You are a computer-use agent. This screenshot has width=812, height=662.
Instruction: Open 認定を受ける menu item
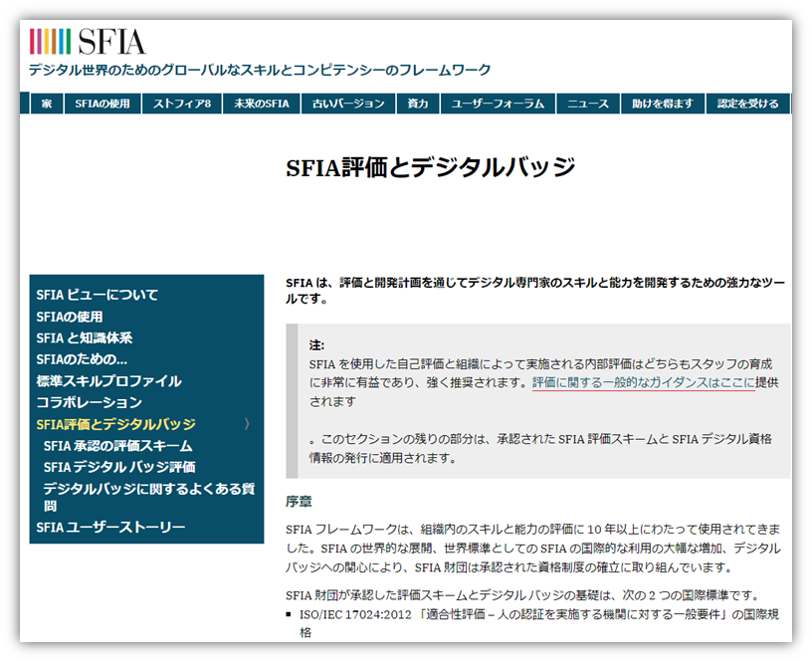tap(747, 104)
